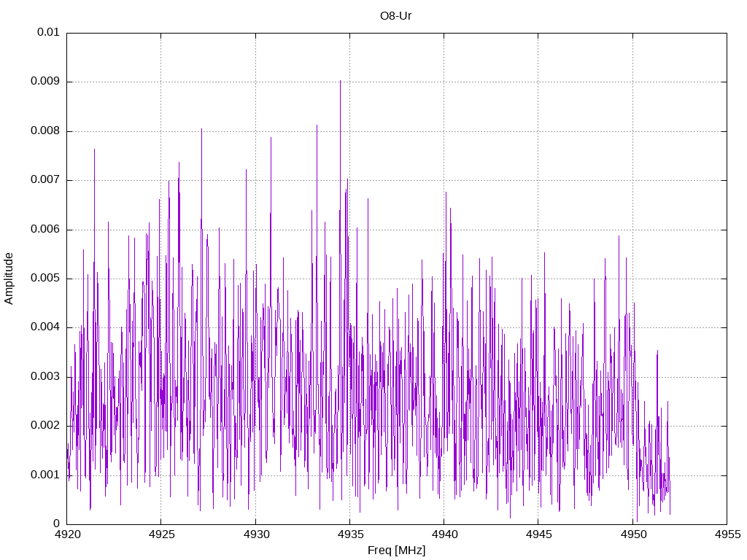Click the x-axis tick label 4935
This screenshot has height=560, width=747.
click(350, 534)
